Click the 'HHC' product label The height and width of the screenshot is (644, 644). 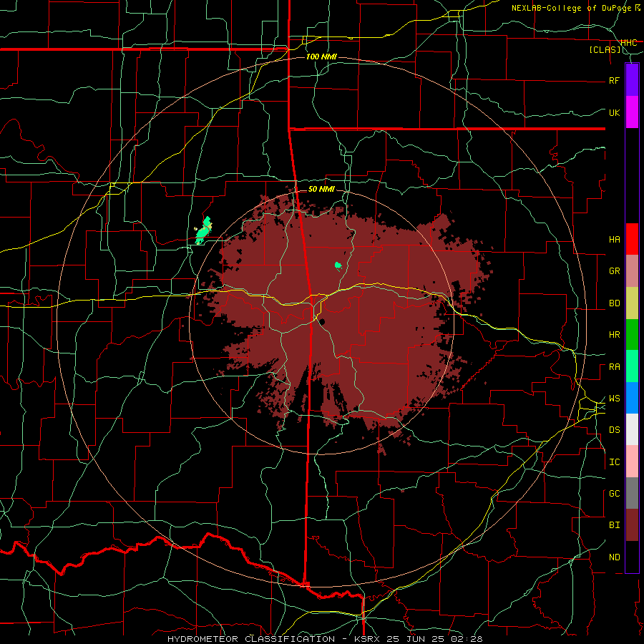[629, 42]
